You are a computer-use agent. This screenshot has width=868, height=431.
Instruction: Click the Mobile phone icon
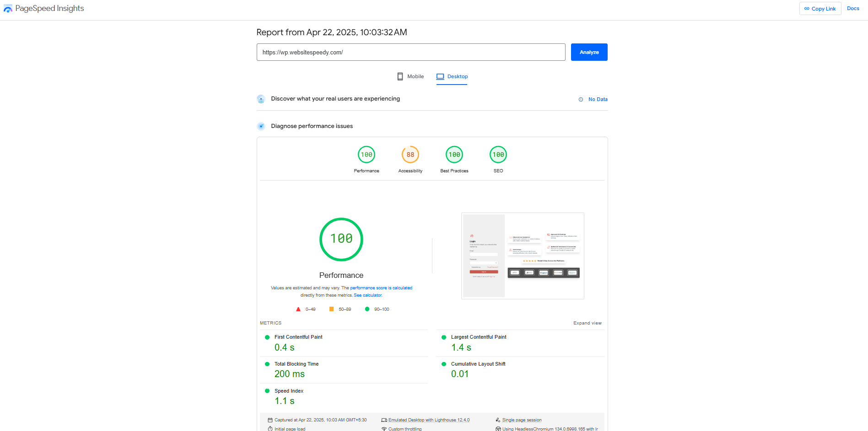(400, 76)
